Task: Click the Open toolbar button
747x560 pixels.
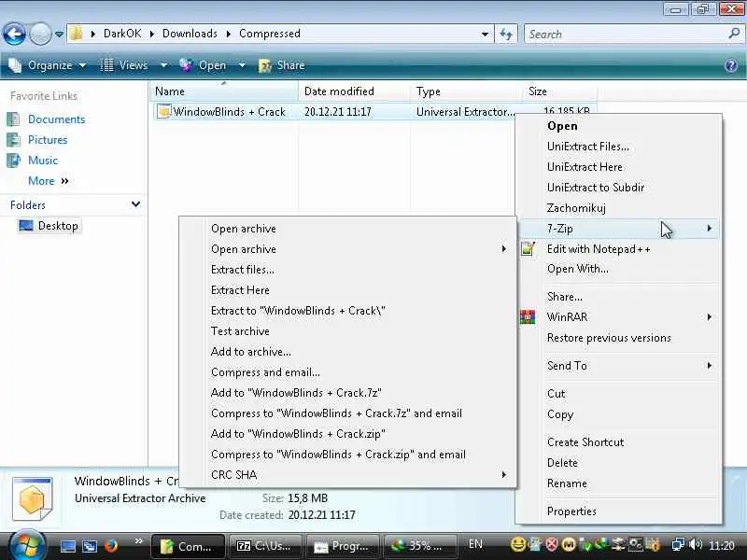Action: (x=203, y=65)
